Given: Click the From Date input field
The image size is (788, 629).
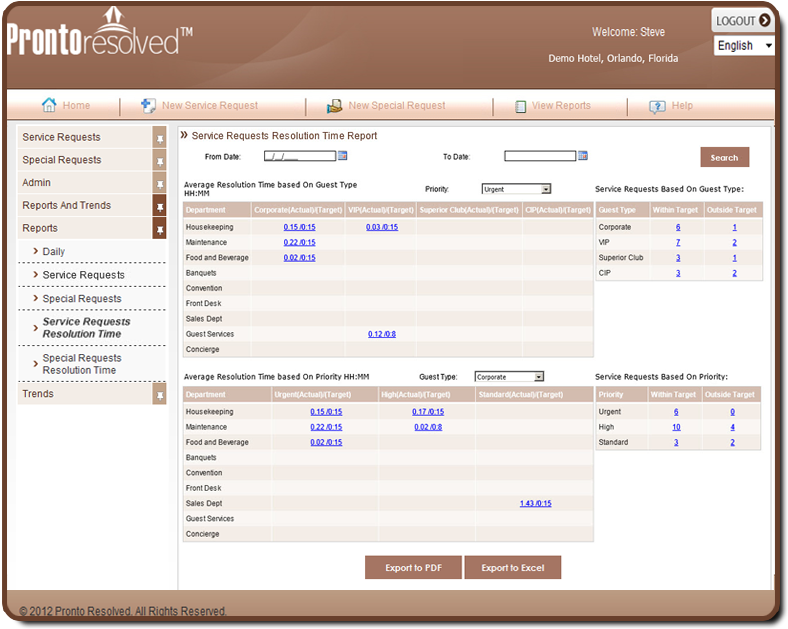Looking at the screenshot, I should (300, 156).
